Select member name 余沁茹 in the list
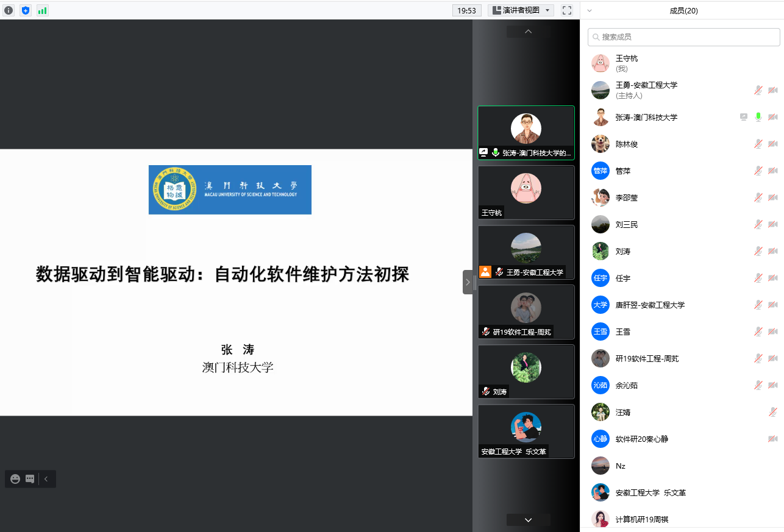Image resolution: width=784 pixels, height=532 pixels. click(627, 385)
